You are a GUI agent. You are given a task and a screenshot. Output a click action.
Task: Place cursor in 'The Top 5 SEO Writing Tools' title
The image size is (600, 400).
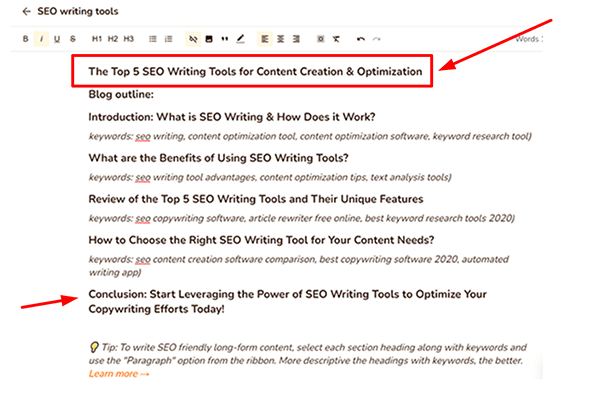tap(255, 72)
